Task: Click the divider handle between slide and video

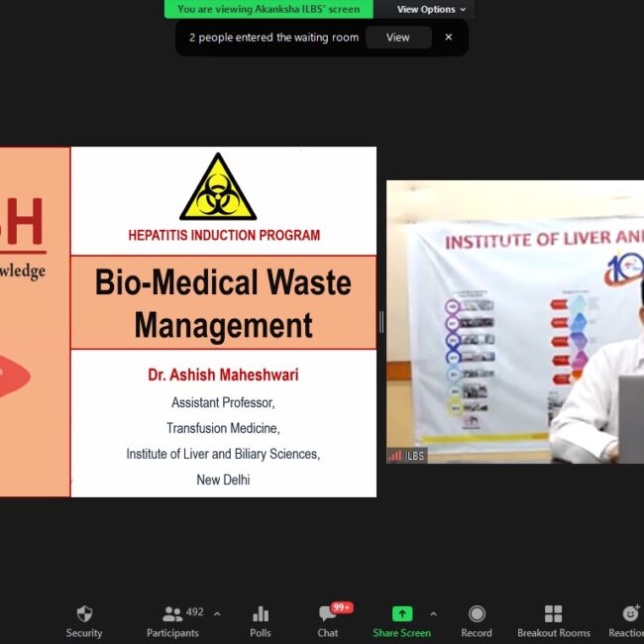Action: 381,322
